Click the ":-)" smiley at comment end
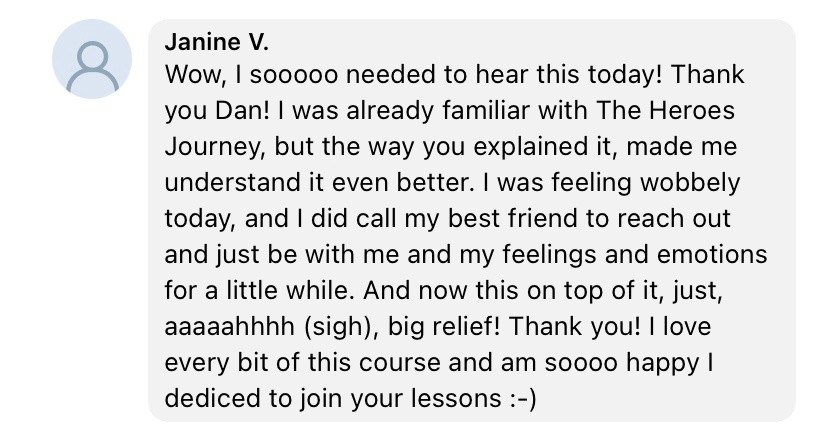 point(523,398)
